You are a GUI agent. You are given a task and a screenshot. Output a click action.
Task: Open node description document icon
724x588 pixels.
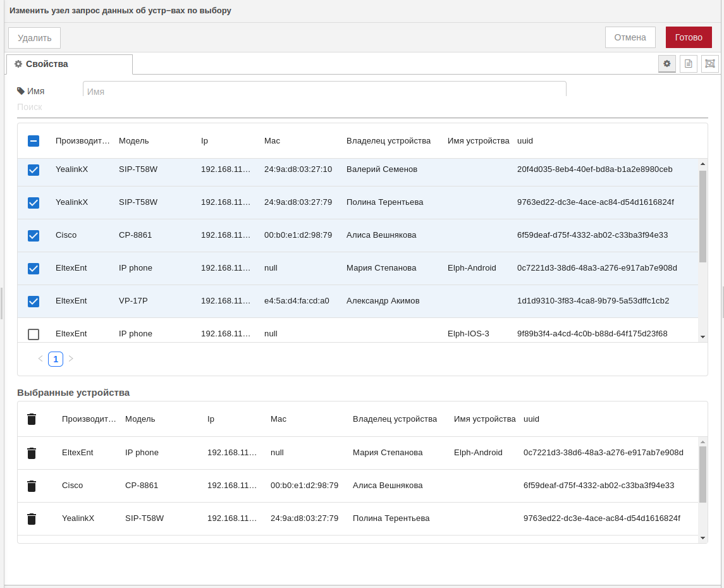pyautogui.click(x=688, y=64)
